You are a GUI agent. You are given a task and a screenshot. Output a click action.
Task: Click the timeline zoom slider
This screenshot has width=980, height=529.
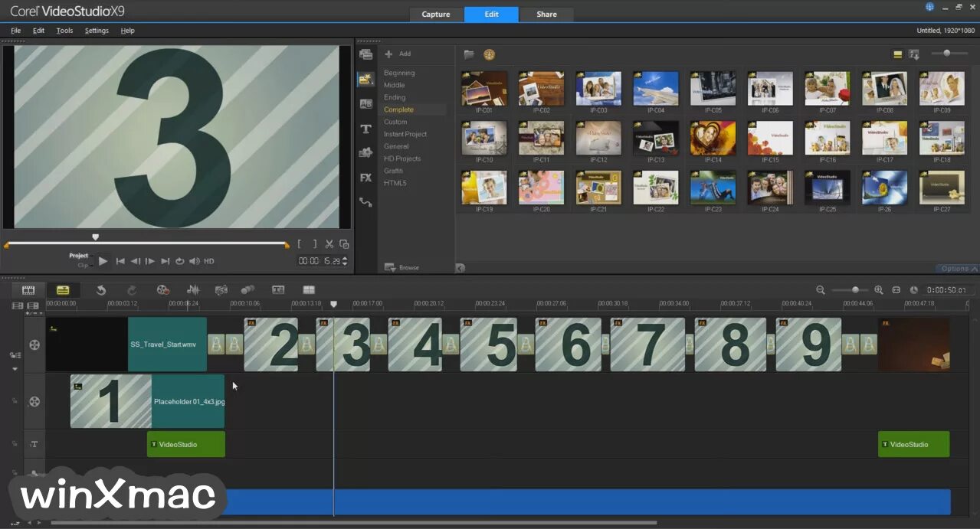click(850, 290)
